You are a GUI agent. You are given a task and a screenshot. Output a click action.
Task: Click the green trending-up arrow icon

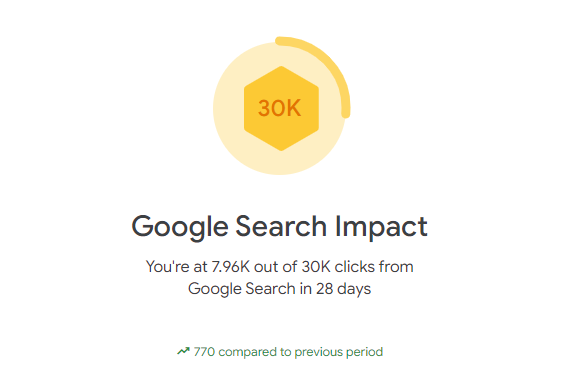pos(183,351)
